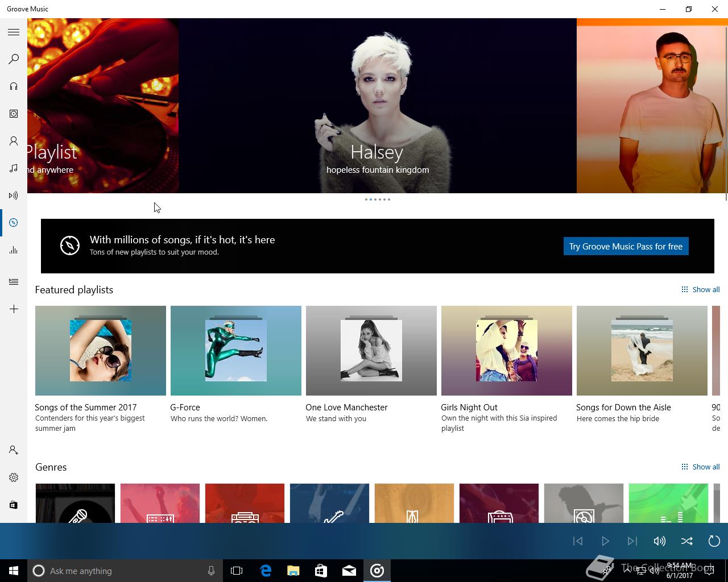The image size is (728, 582).
Task: Open the orange genre tile
Action: click(x=414, y=503)
